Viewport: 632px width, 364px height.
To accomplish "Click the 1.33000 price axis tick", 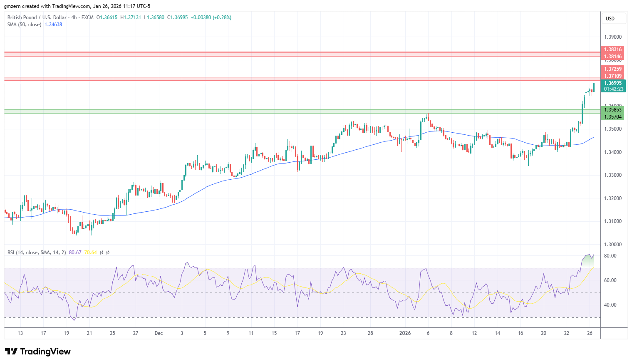I will pyautogui.click(x=613, y=175).
